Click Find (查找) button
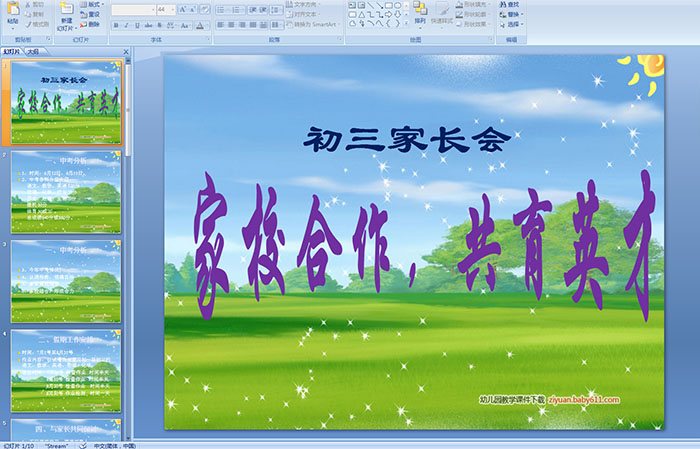The height and width of the screenshot is (449, 700). [x=509, y=4]
